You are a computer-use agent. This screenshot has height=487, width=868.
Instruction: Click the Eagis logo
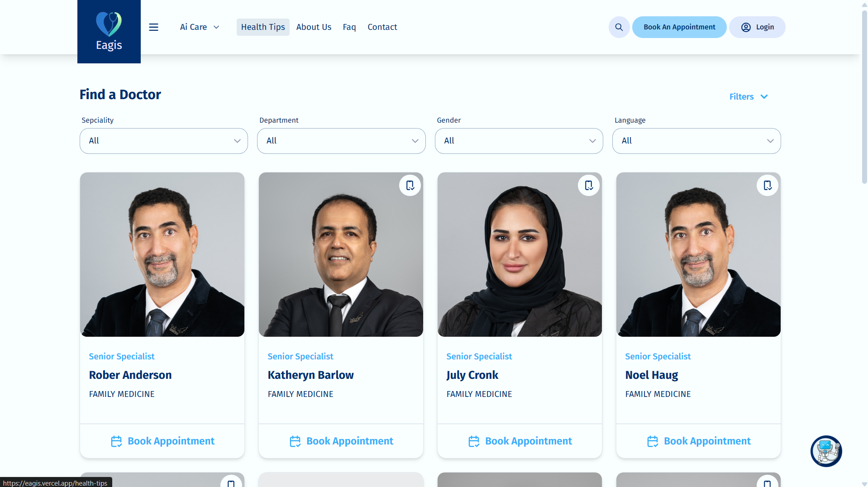(x=109, y=32)
